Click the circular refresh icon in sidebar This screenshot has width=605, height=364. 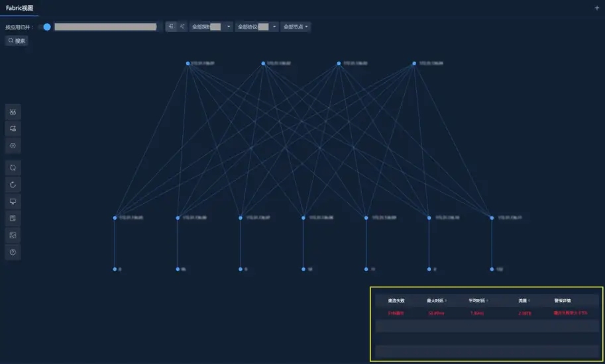pos(13,185)
